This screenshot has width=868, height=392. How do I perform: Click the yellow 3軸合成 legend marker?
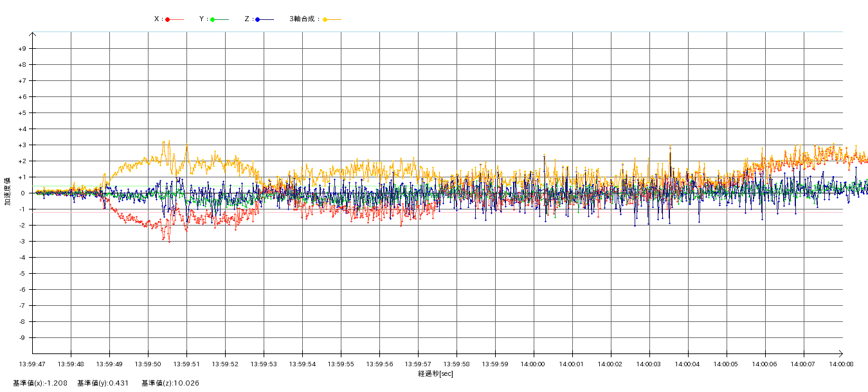pyautogui.click(x=325, y=19)
